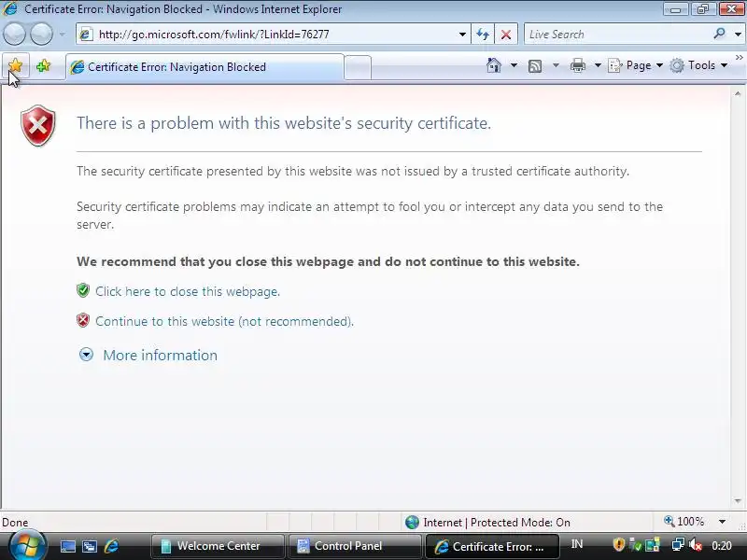
Task: Click Show Desktop quick launch icon
Action: [67, 546]
